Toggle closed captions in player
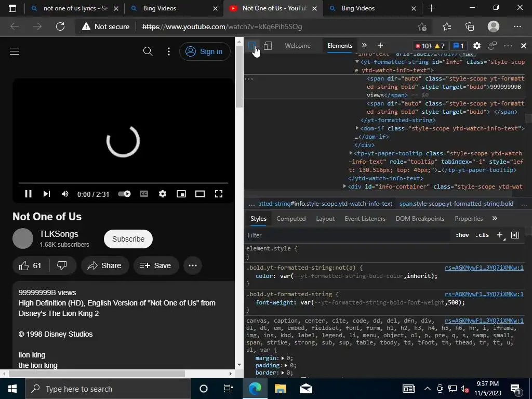Viewport: 532px width, 399px height. point(144,194)
